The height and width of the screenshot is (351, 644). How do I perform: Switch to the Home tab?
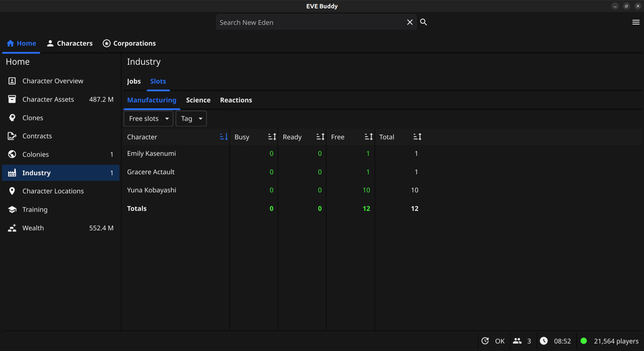pos(21,43)
